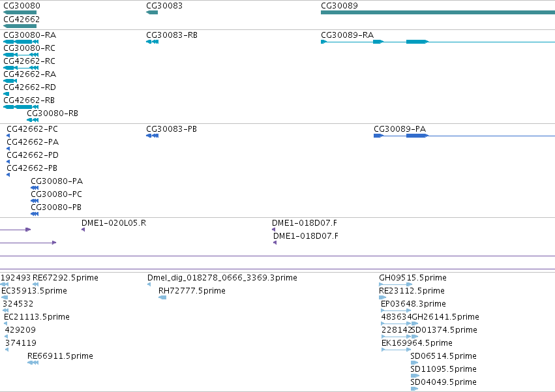
Task: Pick EST label 374119
Action: click(20, 344)
